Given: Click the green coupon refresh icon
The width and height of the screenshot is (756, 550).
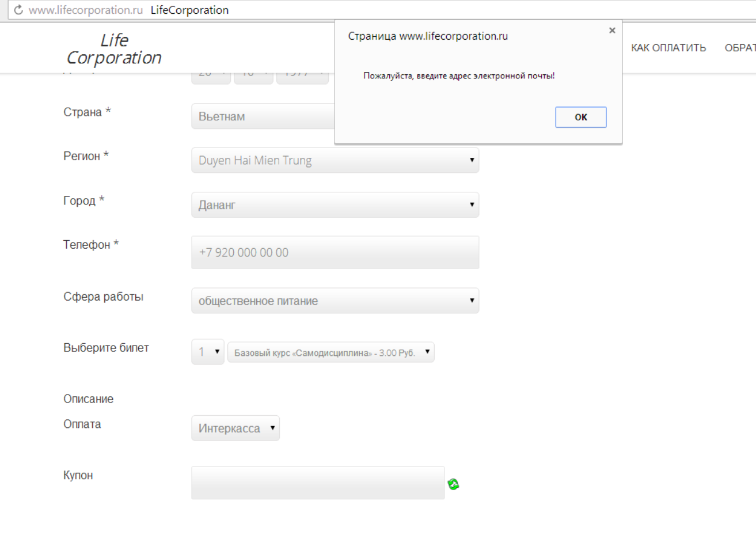Looking at the screenshot, I should pos(453,484).
